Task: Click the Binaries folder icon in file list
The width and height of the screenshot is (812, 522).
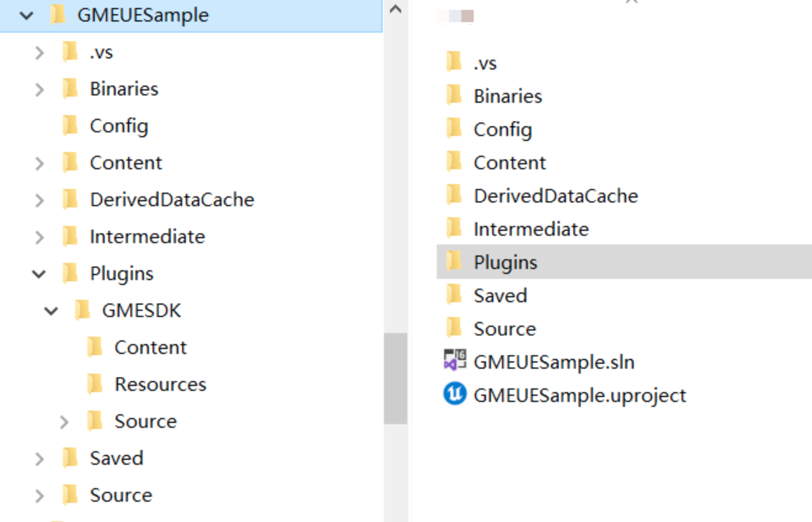Action: tap(454, 96)
